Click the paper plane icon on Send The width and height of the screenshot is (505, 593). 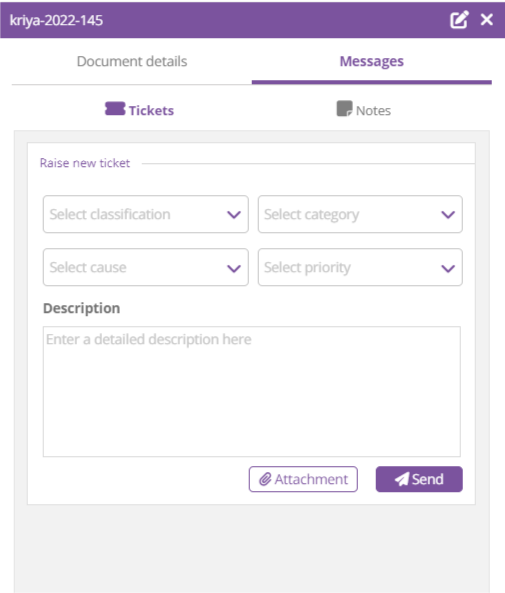pyautogui.click(x=402, y=479)
